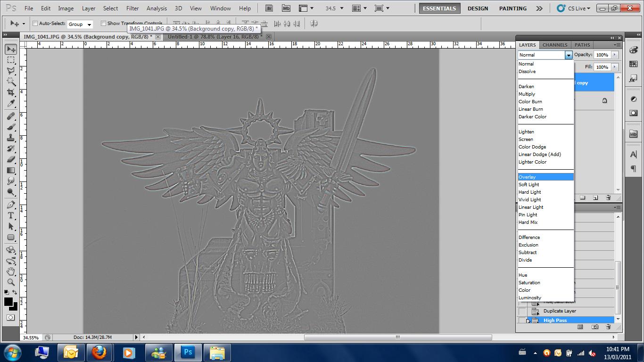Select the Zoom tool

click(11, 282)
